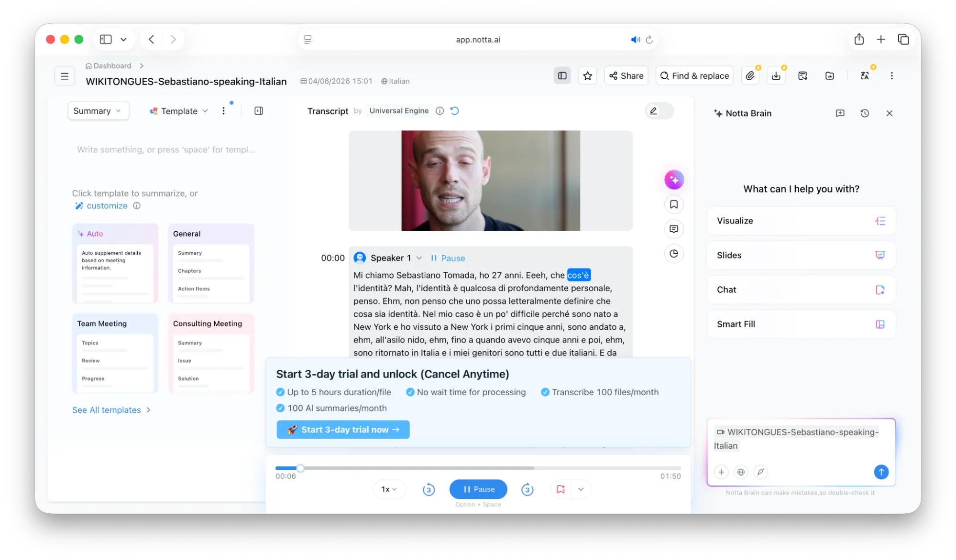Screen dimensions: 956x560
Task: Click the leaf/pen icon in Notta Brain input
Action: [760, 472]
